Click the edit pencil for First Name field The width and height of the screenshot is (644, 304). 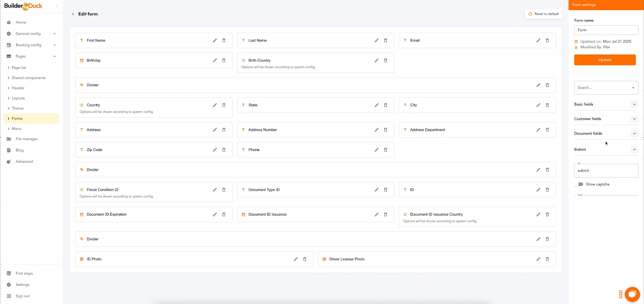tap(215, 40)
